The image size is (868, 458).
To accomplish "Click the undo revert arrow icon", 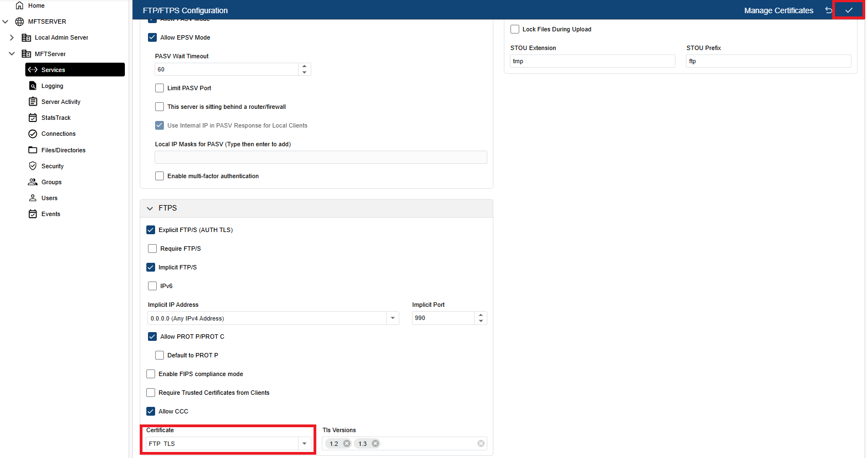I will coord(828,10).
